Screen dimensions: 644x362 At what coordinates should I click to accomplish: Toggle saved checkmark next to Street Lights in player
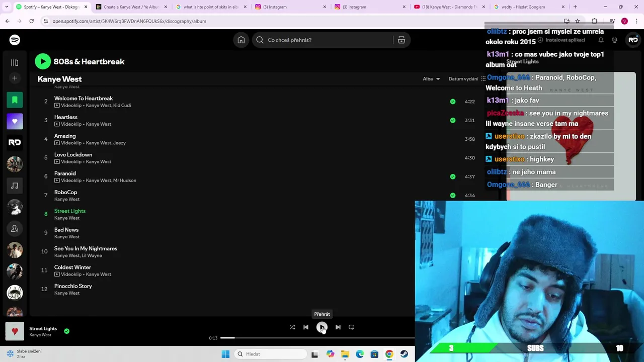(66, 331)
